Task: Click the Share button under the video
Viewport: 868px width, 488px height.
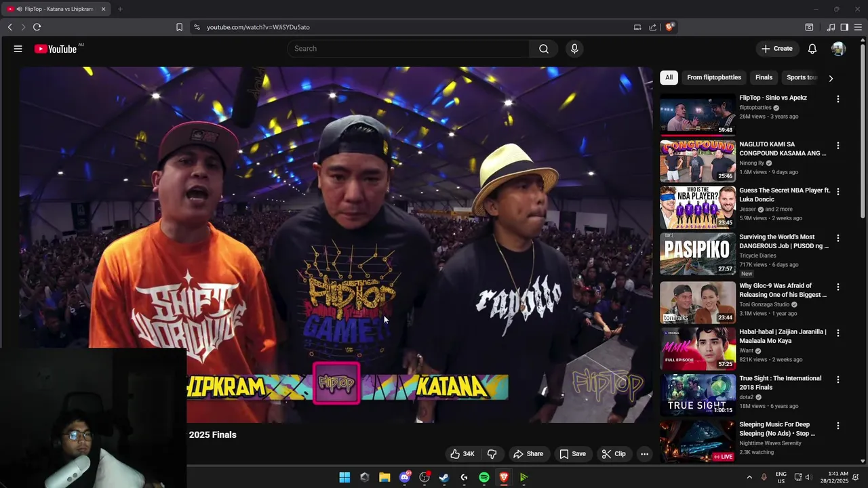Action: pyautogui.click(x=528, y=454)
